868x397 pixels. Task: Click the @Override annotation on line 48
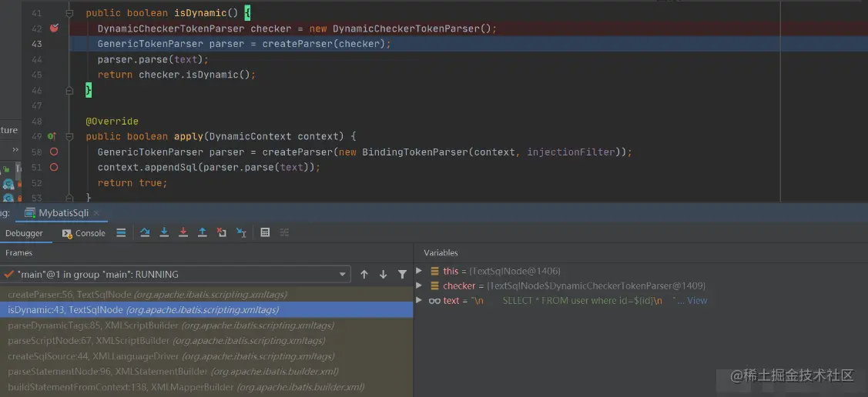tap(112, 121)
